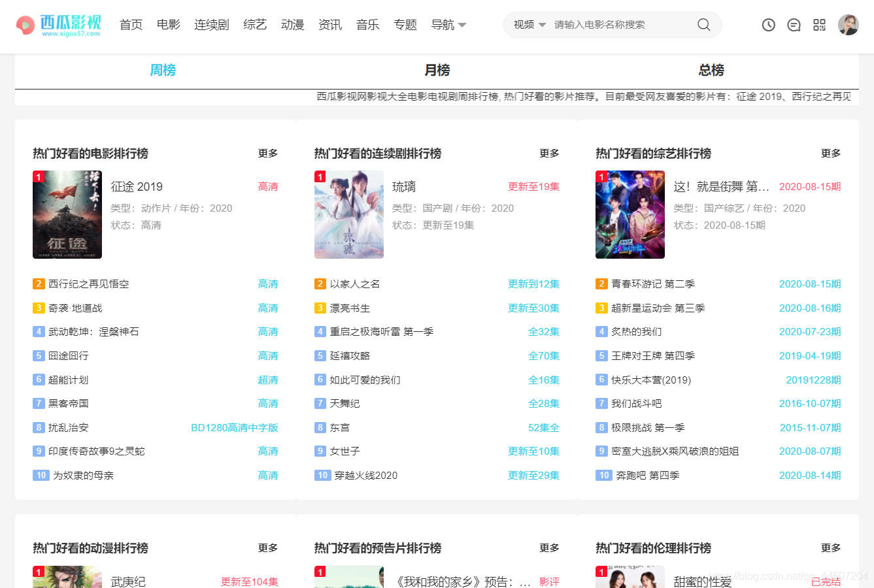Open 西行纪之再见悟空 movie entry
The height and width of the screenshot is (588, 874).
click(x=89, y=284)
